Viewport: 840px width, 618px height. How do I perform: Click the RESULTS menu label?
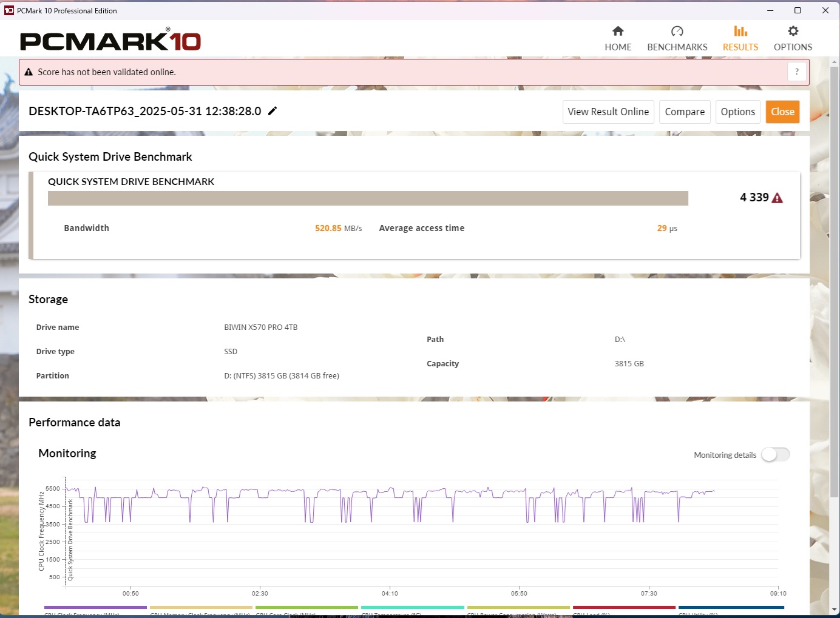coord(740,47)
